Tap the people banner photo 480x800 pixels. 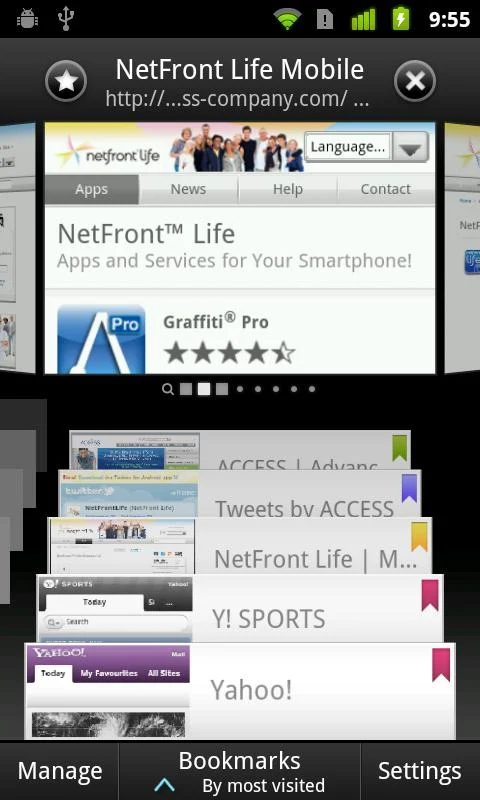coord(237,147)
